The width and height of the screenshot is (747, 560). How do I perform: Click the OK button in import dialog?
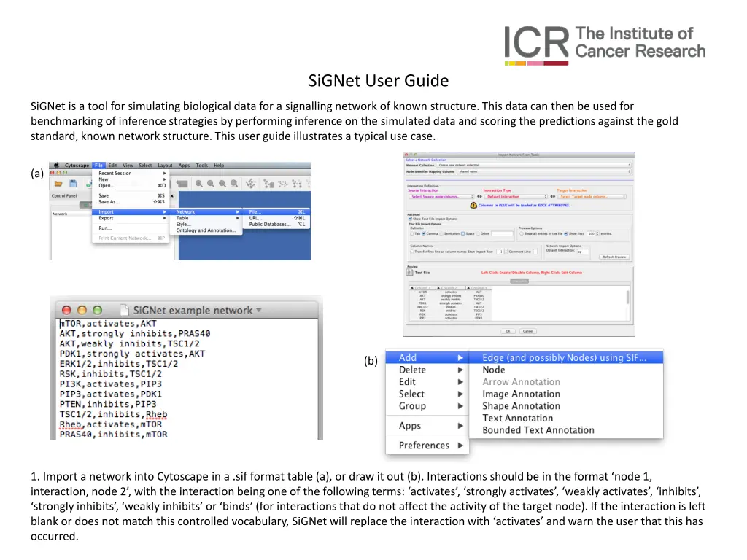507,330
